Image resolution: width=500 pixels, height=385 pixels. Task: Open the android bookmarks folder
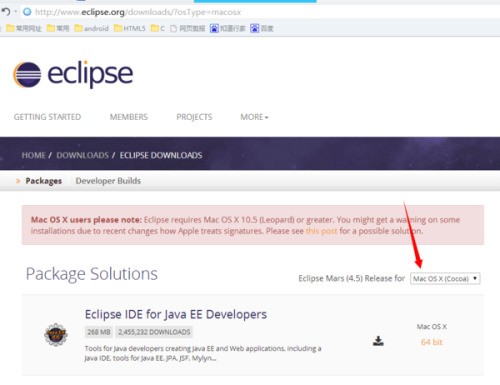click(x=91, y=28)
